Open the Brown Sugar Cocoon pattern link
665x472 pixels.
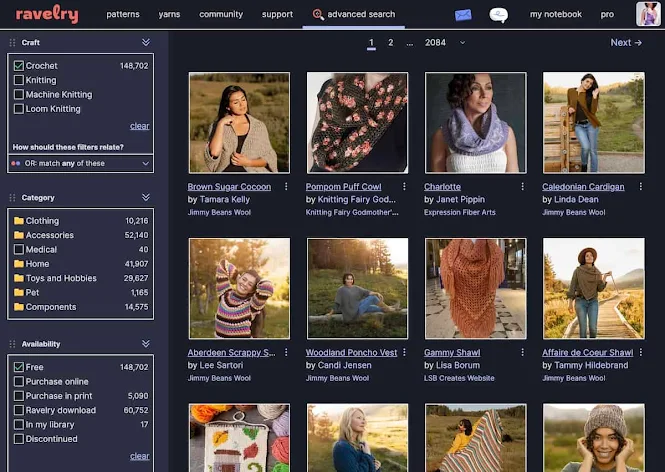[229, 187]
